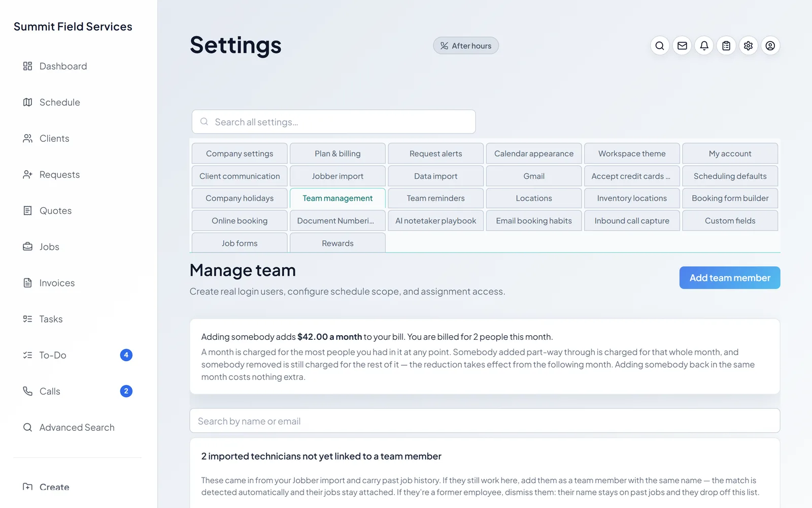Click the Clients people icon
812x508 pixels.
(28, 138)
